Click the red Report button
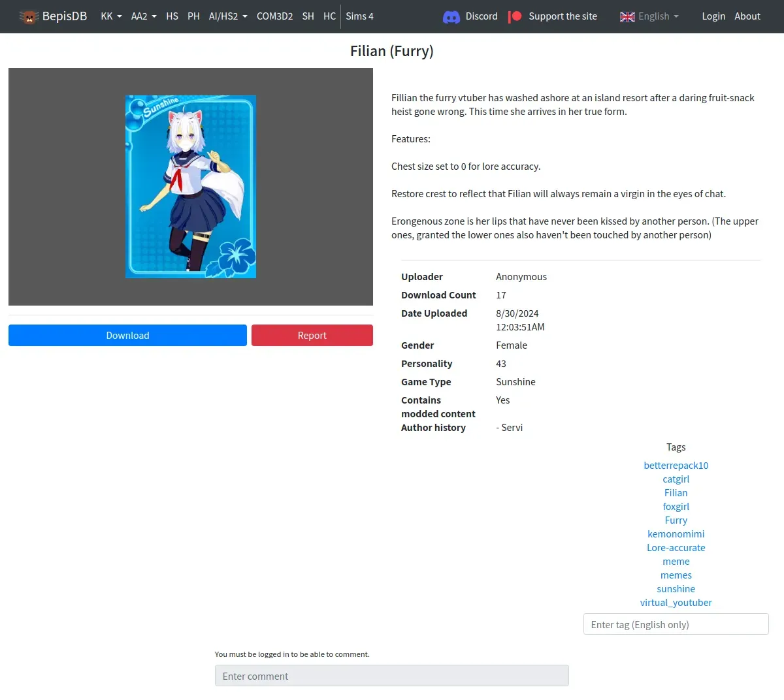Image resolution: width=784 pixels, height=700 pixels. tap(312, 336)
